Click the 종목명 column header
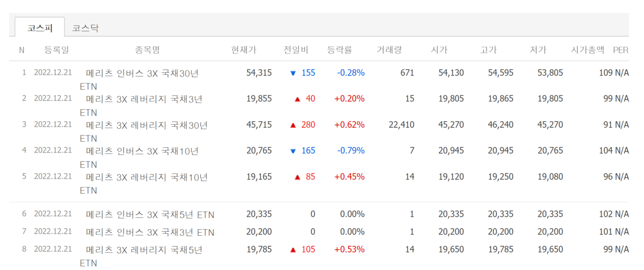 pos(147,50)
